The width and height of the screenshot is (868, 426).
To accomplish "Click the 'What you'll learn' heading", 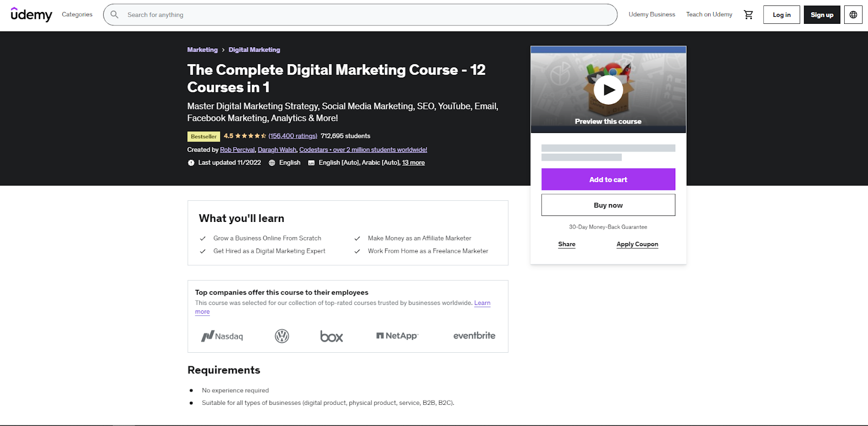I will 241,218.
